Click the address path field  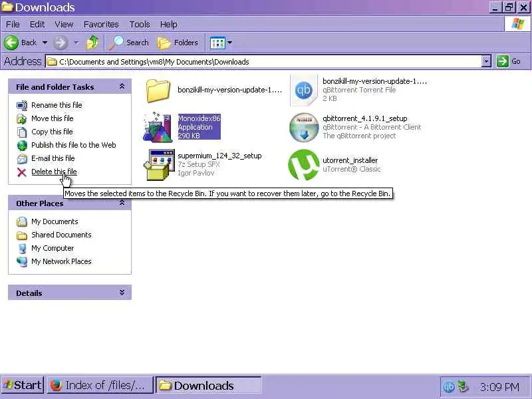click(x=263, y=61)
